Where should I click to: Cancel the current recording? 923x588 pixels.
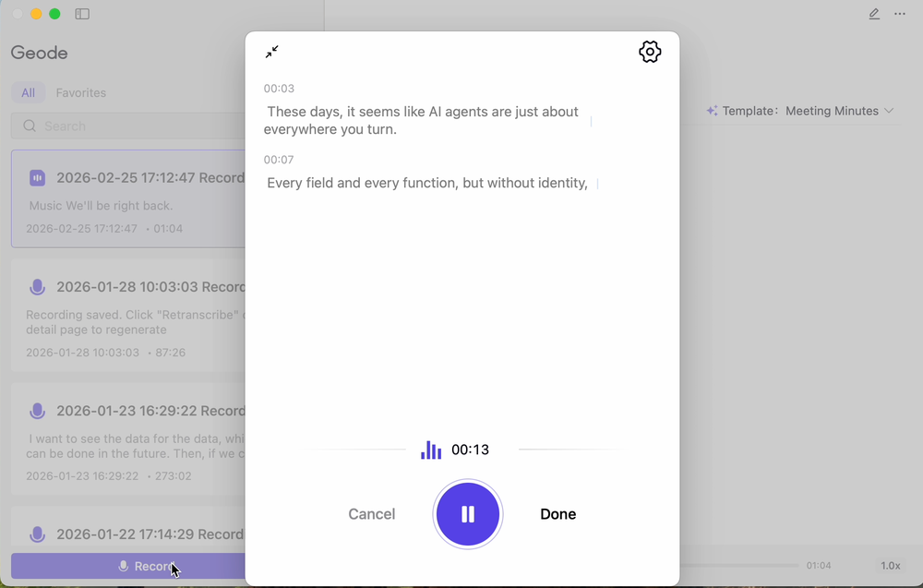point(371,514)
